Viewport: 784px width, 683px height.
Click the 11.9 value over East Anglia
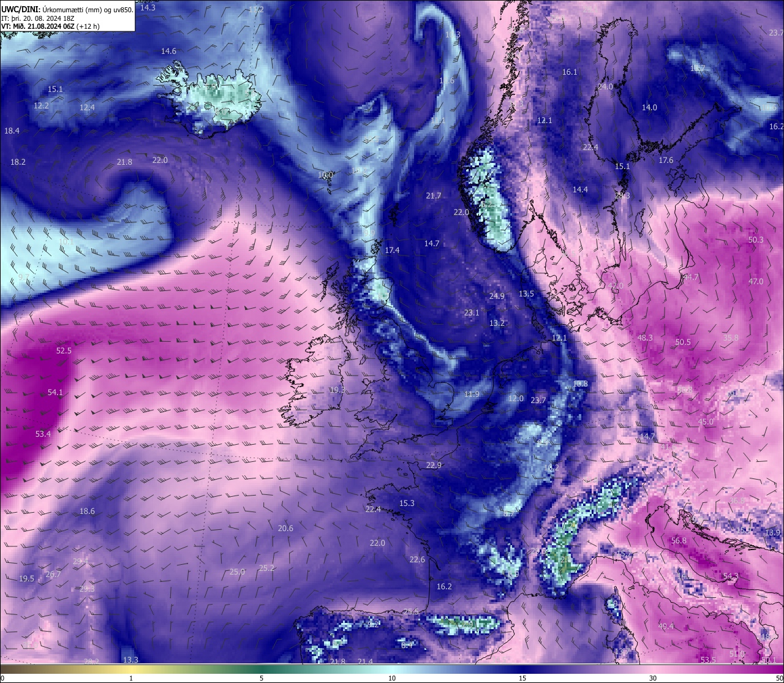pos(472,394)
